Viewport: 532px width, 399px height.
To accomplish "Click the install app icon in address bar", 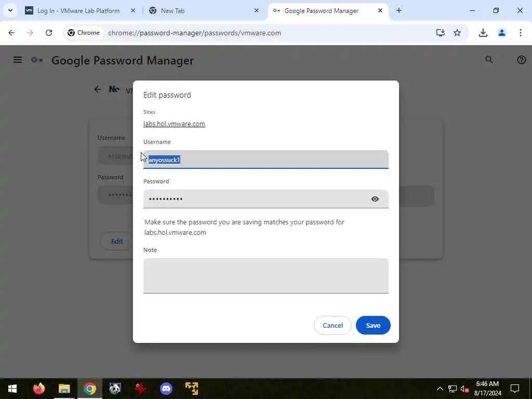I will 441,33.
